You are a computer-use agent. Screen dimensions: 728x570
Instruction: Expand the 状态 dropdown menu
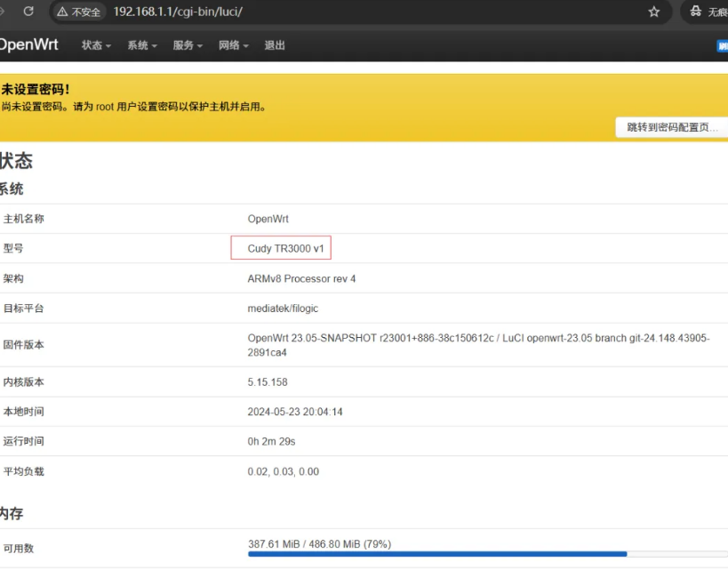pos(96,45)
